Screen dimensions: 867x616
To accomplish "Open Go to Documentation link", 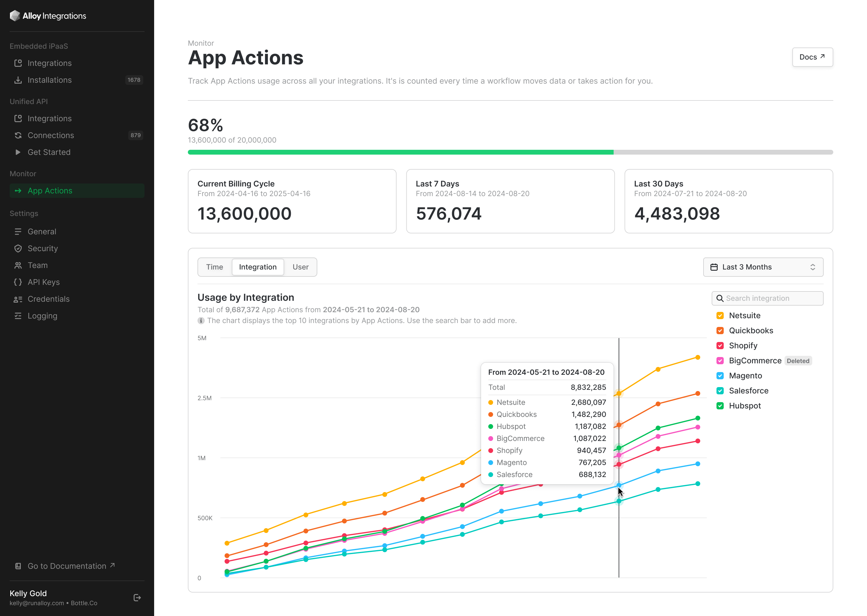I will click(x=67, y=566).
